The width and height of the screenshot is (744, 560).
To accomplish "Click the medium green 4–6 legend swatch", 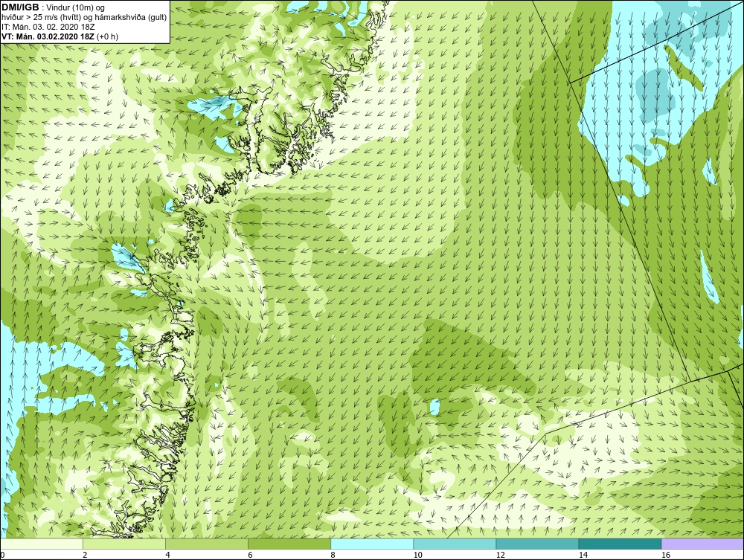I will coord(207,544).
